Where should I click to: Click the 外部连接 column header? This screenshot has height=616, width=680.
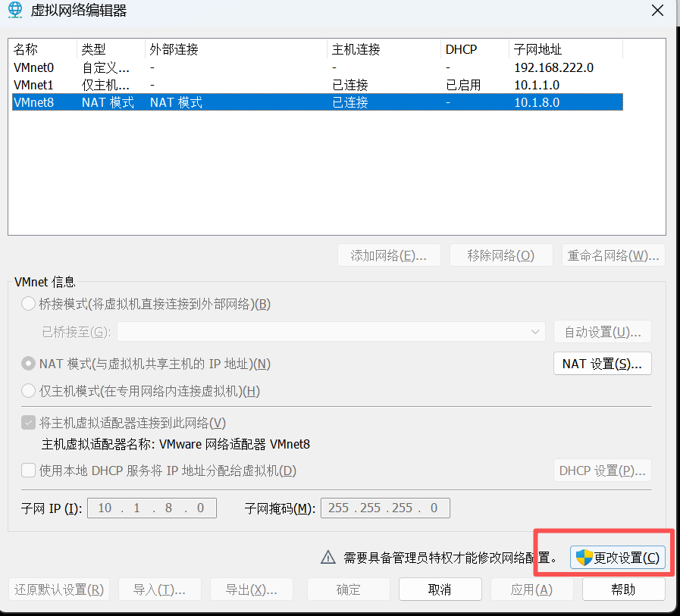pyautogui.click(x=236, y=49)
